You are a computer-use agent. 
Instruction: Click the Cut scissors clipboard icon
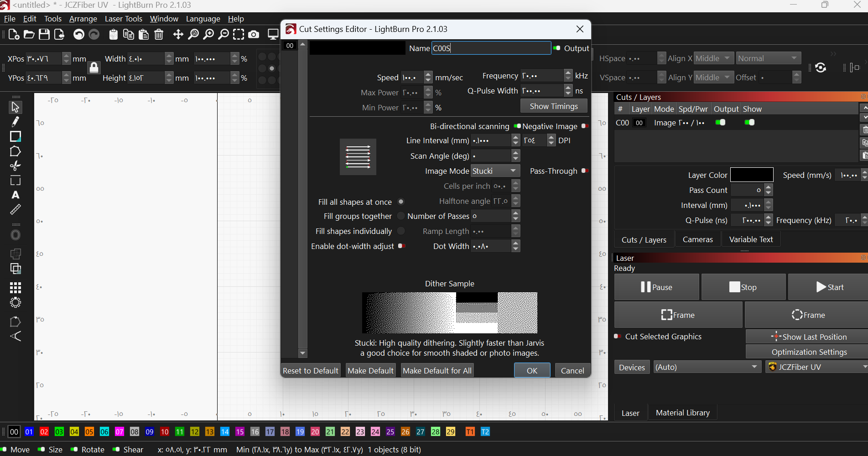(114, 35)
